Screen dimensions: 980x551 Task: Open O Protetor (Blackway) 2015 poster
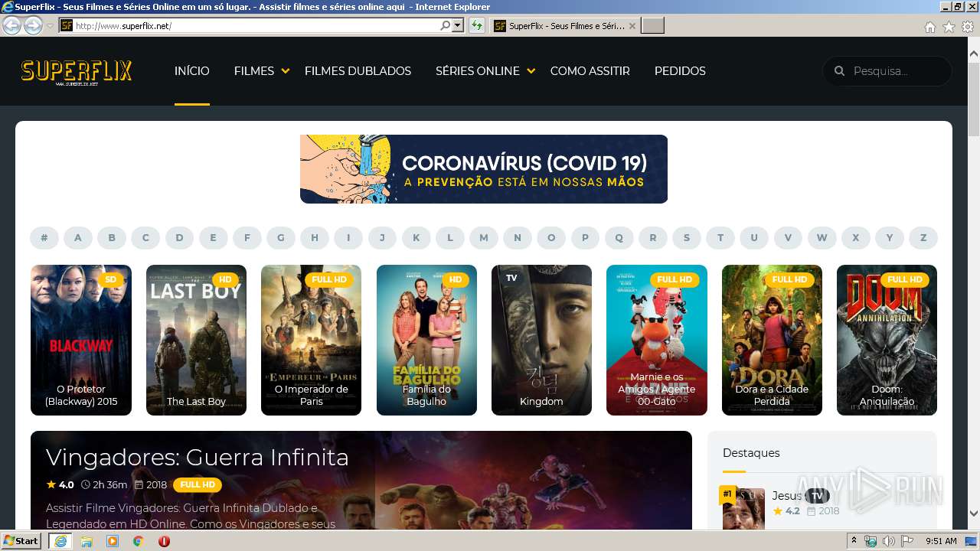pyautogui.click(x=81, y=340)
